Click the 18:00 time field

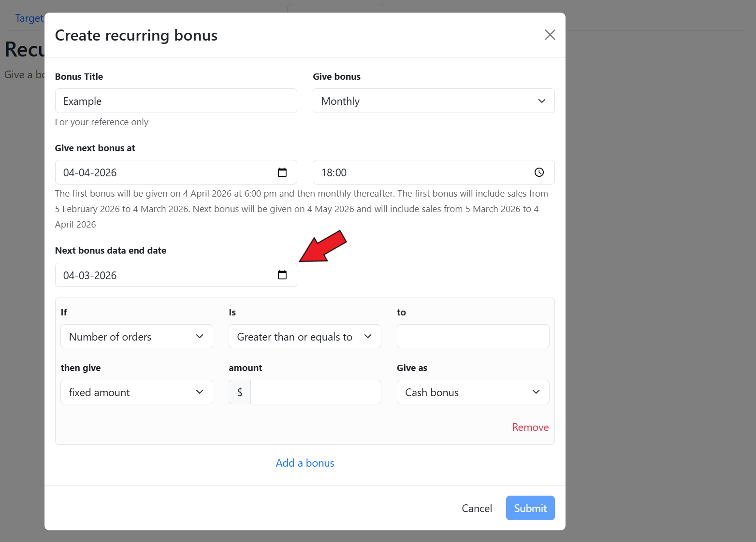coord(421,172)
